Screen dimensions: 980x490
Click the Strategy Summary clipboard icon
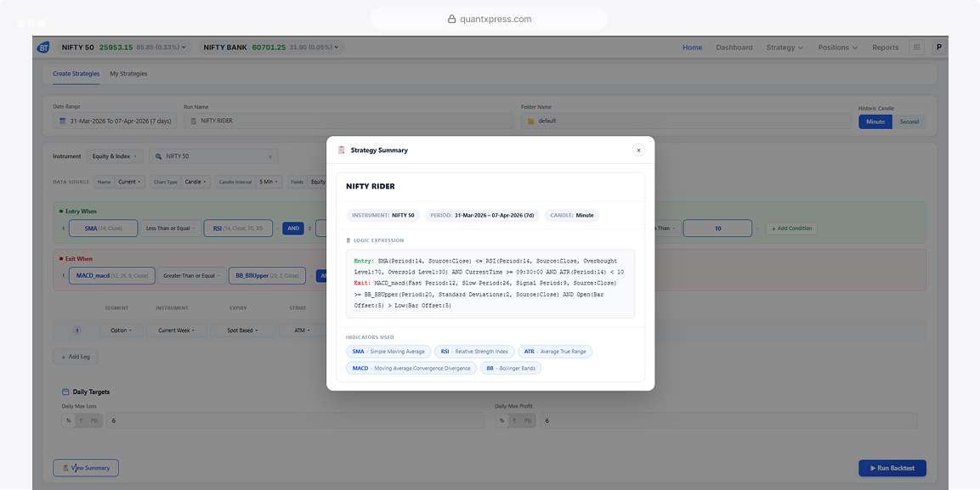pos(341,149)
